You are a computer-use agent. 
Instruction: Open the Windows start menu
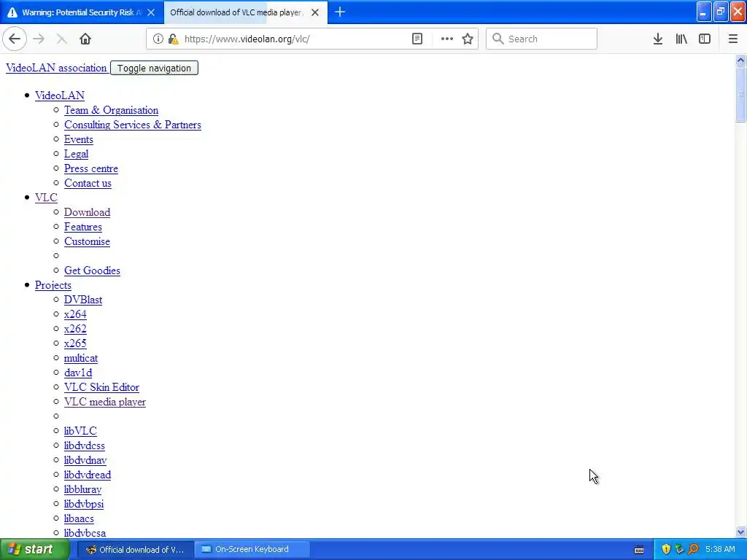pos(34,550)
